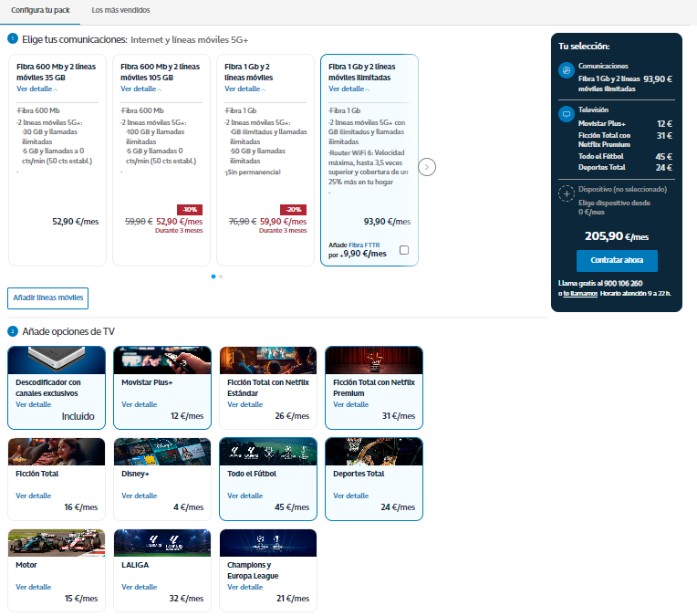Click the 'te llamamos' callback link
Screen dimensions: 697x616
(x=580, y=293)
